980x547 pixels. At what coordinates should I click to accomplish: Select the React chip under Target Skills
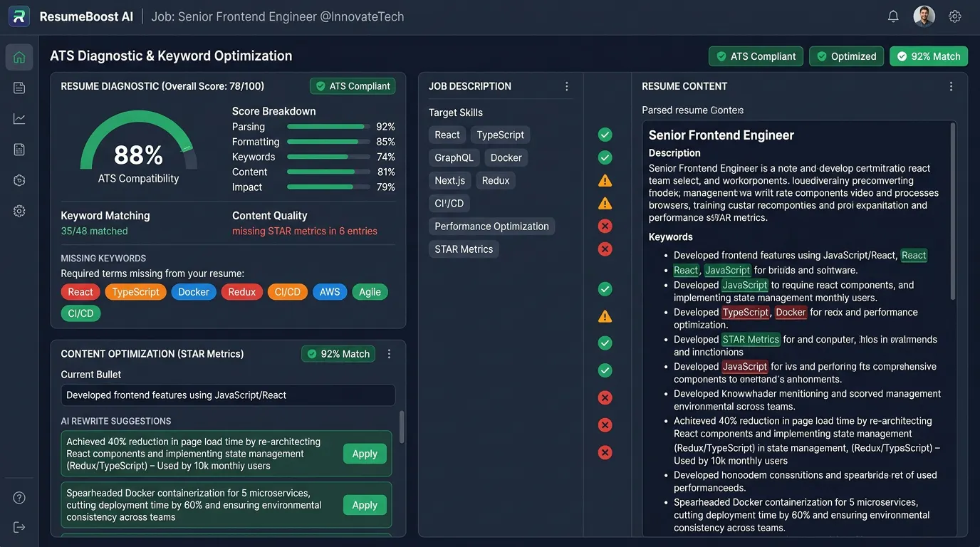(x=447, y=135)
